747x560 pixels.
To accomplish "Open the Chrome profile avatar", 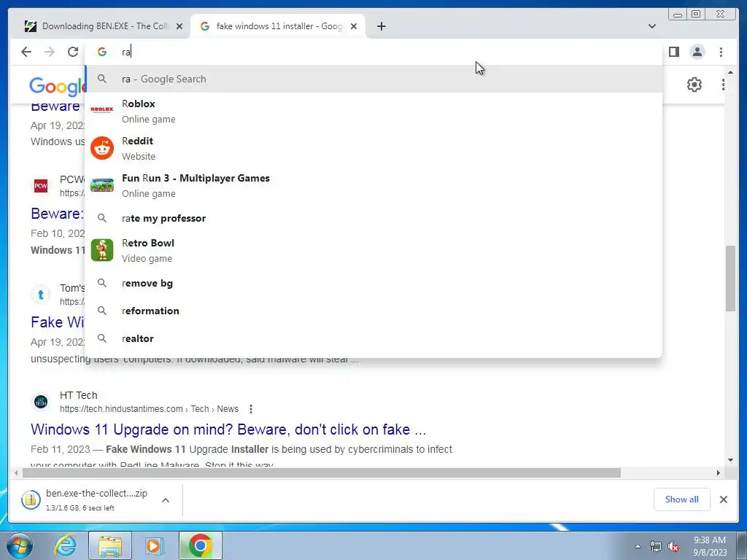I will click(x=697, y=52).
